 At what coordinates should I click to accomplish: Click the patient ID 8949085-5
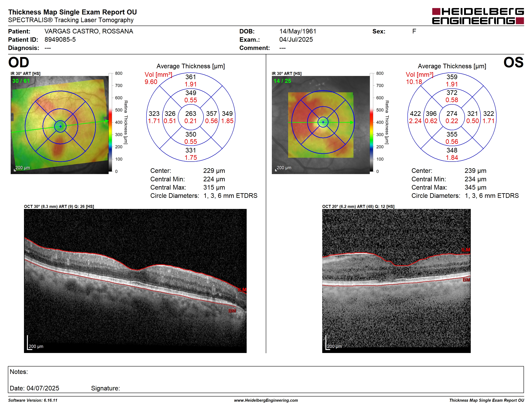(60, 39)
